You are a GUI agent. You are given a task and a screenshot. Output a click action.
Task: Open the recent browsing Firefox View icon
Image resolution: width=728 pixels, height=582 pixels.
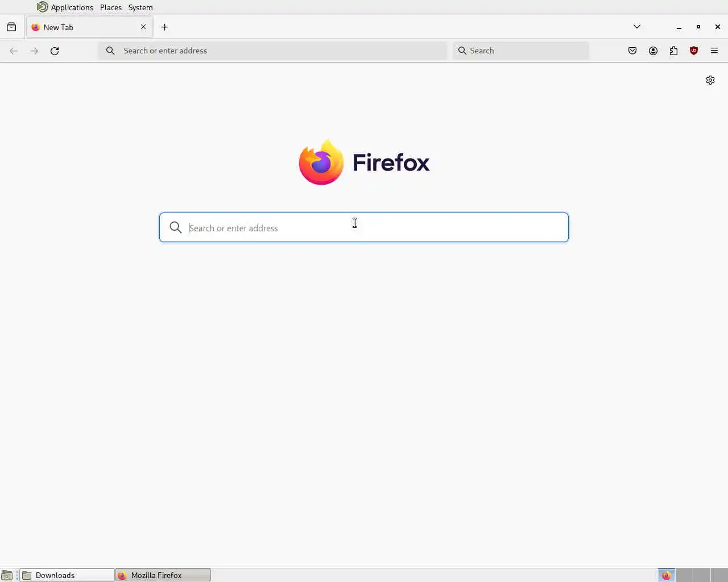coord(11,27)
